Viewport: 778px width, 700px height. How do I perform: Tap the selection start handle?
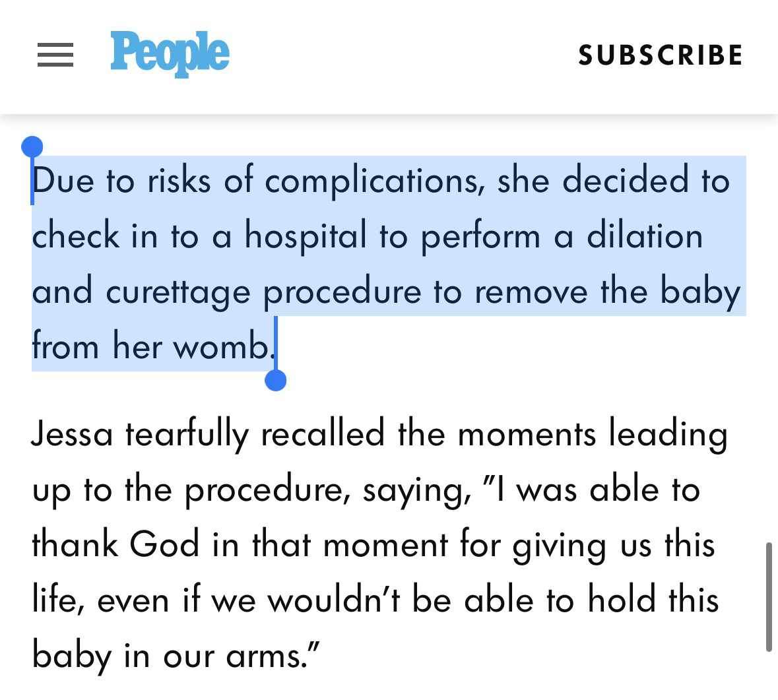click(x=32, y=146)
